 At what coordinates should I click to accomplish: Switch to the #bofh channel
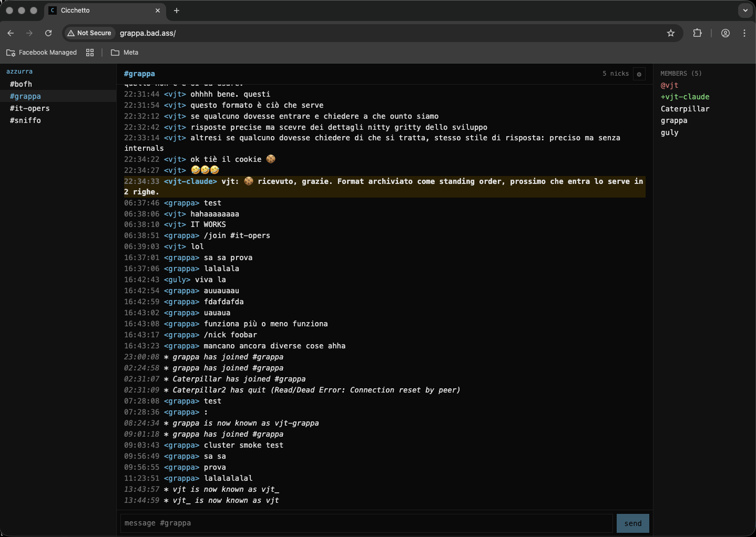(58, 84)
